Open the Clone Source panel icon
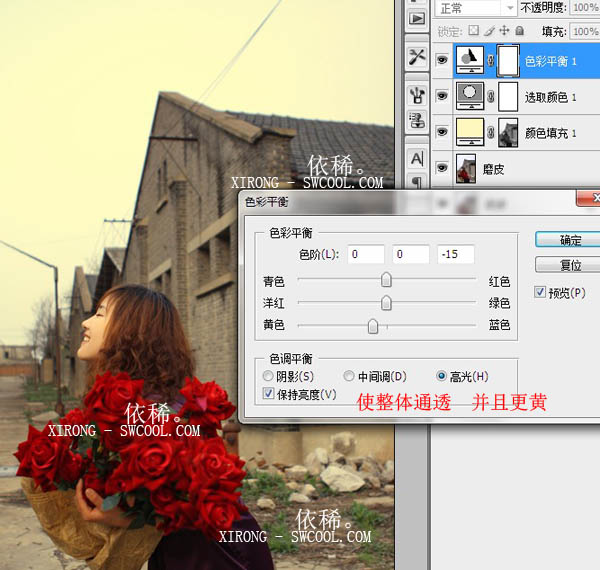Image resolution: width=600 pixels, height=570 pixels. click(417, 121)
